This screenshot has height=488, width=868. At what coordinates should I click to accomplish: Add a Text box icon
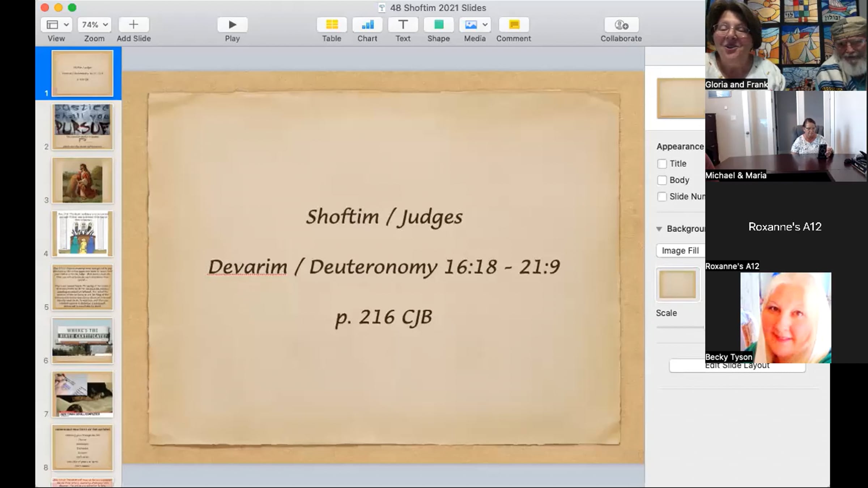point(403,25)
